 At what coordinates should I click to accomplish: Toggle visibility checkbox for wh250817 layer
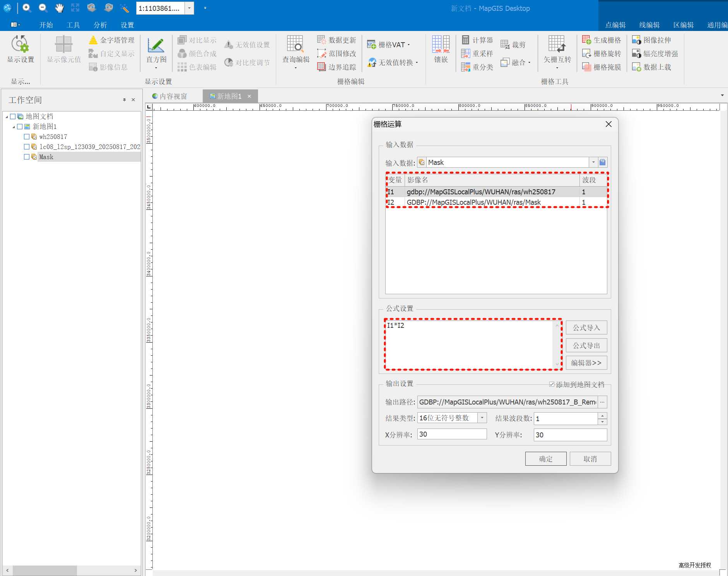[x=27, y=137]
